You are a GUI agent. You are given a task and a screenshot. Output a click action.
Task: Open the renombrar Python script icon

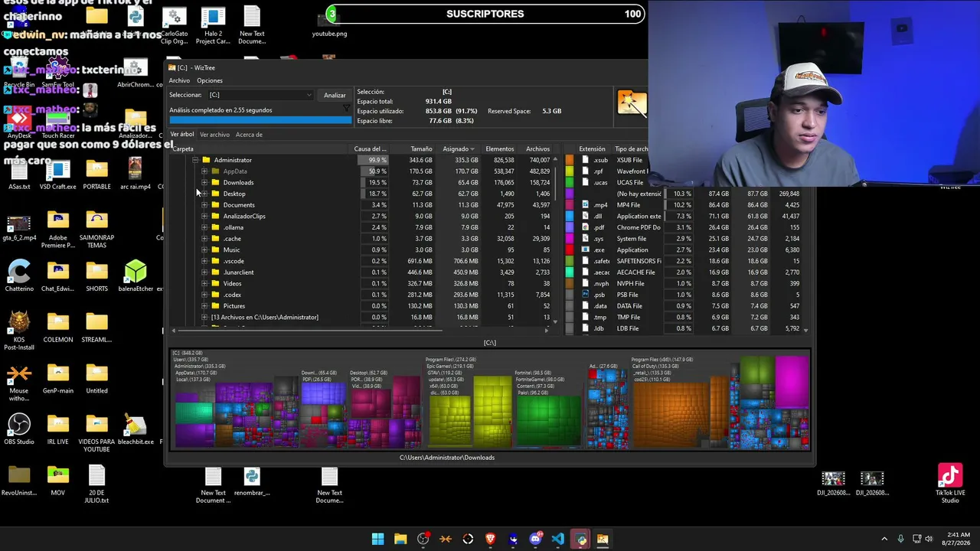tap(252, 481)
